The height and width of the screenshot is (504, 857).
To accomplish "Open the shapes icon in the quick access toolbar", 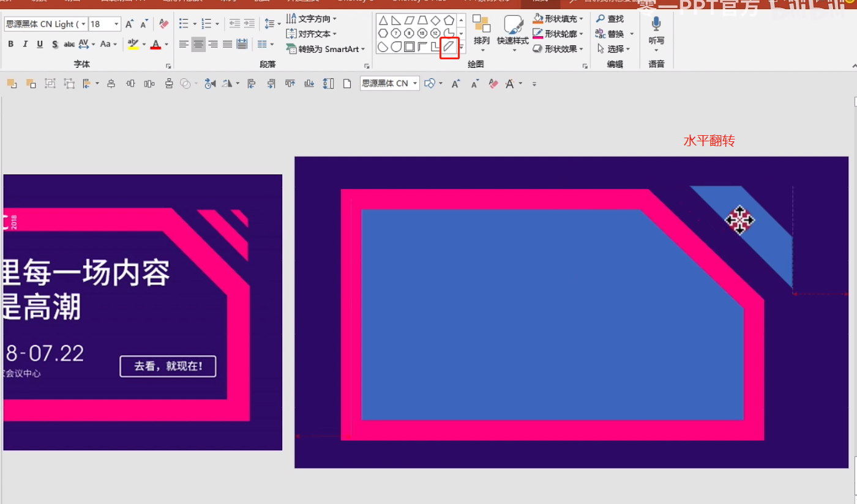I will click(x=430, y=83).
